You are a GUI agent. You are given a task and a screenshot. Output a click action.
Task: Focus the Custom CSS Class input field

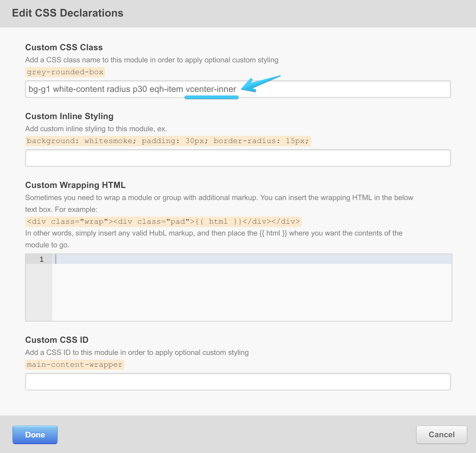click(x=238, y=89)
